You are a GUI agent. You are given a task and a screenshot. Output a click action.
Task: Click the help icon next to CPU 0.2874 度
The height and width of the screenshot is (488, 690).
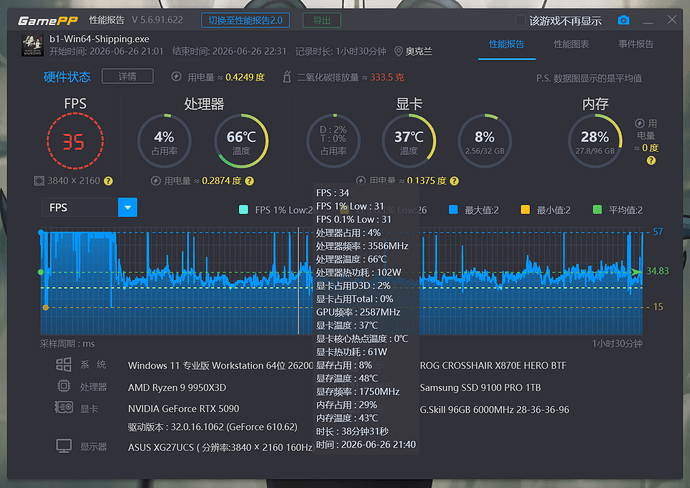pos(250,181)
